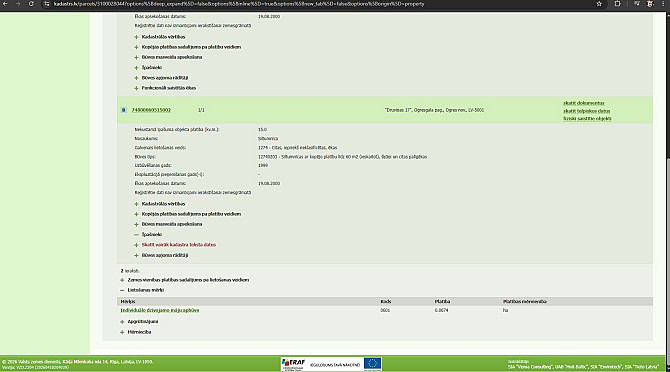Click the browser address bar URL
This screenshot has width=670, height=372.
(x=239, y=4)
